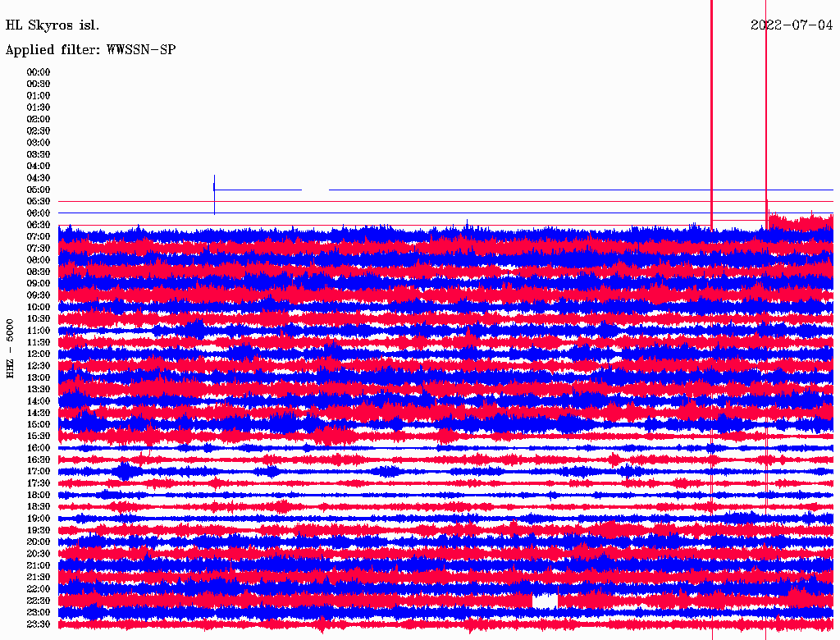Select the 23:30 time label
The width and height of the screenshot is (840, 640).
click(x=39, y=624)
